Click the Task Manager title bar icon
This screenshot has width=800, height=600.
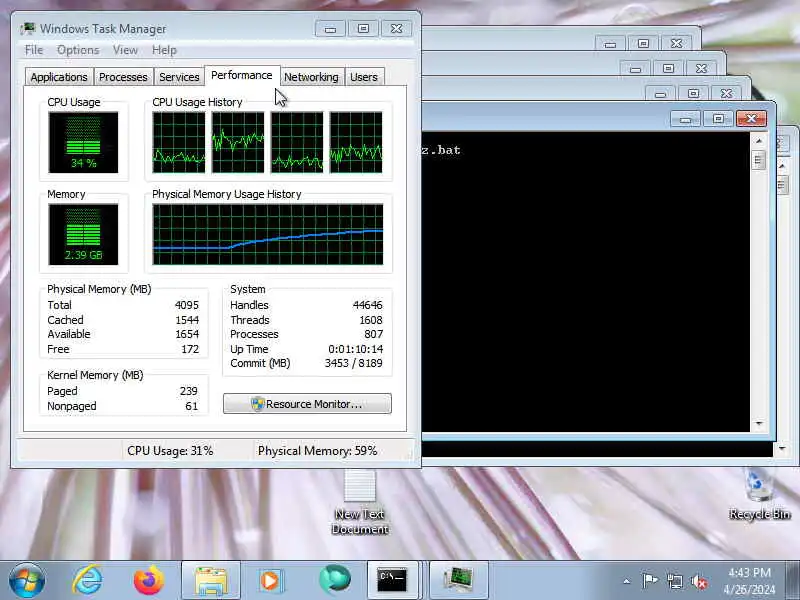28,29
